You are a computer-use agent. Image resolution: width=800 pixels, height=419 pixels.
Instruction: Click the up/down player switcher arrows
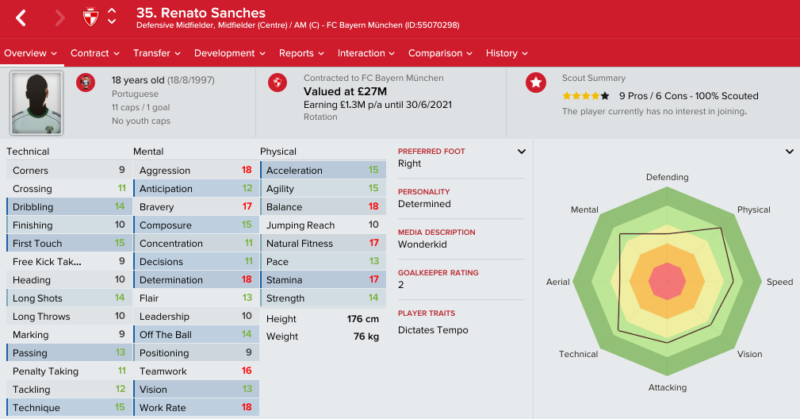[112, 17]
